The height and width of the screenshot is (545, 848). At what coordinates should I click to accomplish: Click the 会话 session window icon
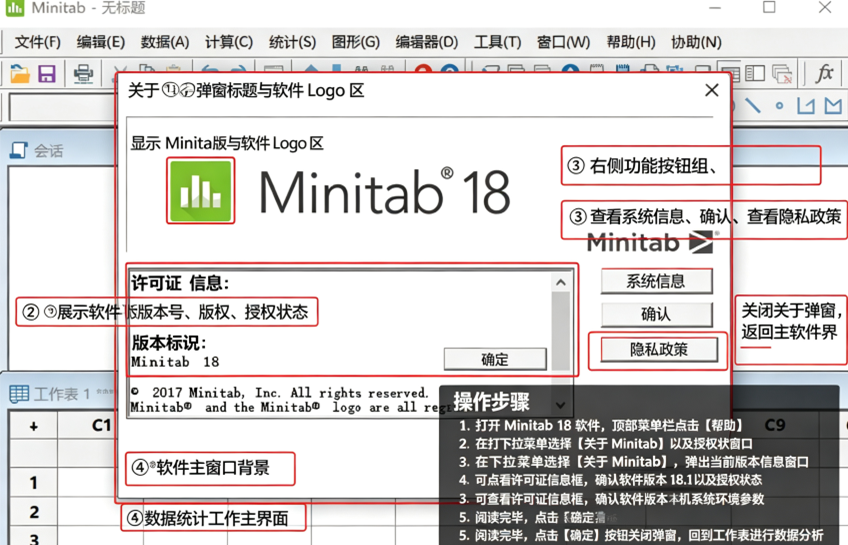point(19,150)
